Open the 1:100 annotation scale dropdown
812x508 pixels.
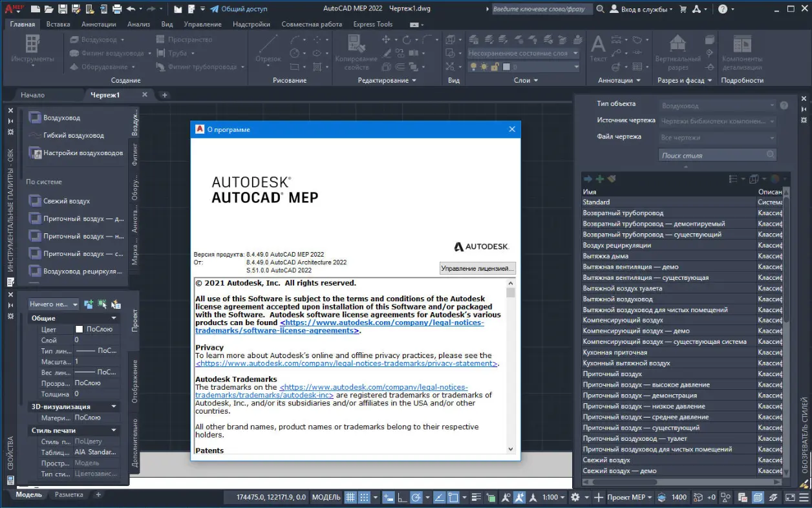(x=553, y=497)
